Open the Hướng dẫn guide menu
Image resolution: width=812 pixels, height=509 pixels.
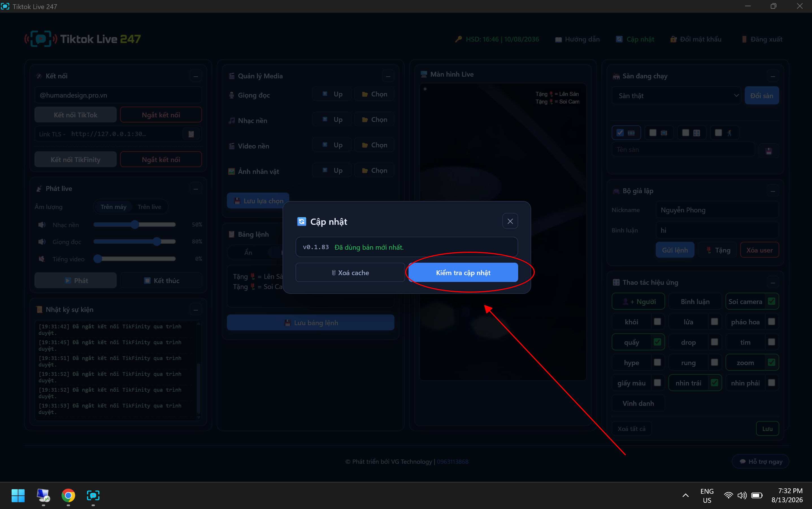(x=577, y=39)
